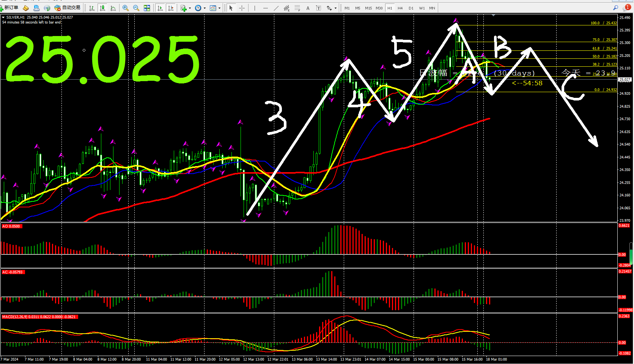Switch chart to bar chart mode
The width and height of the screenshot is (634, 364).
click(x=92, y=8)
